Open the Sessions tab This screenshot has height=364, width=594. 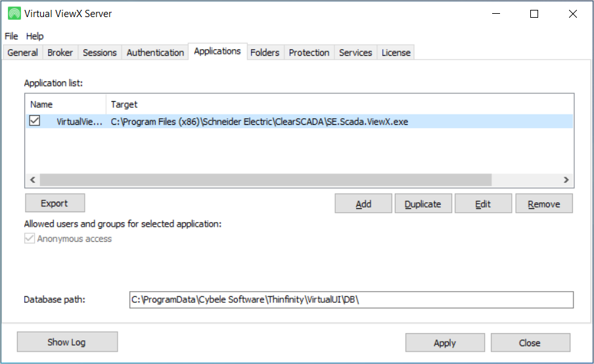(x=100, y=53)
